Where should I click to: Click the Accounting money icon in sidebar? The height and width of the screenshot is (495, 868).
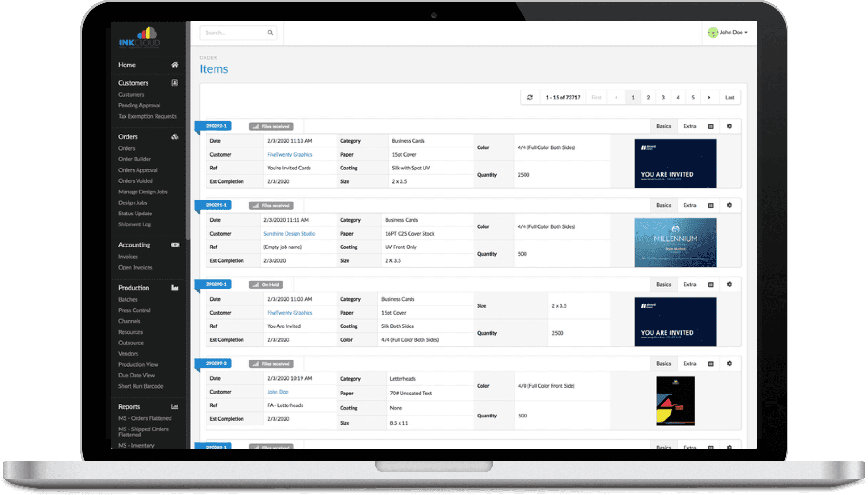(175, 245)
